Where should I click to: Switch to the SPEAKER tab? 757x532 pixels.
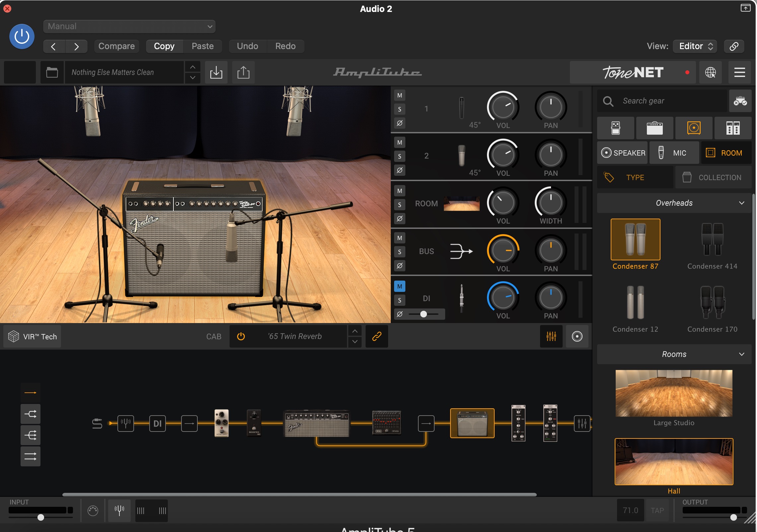(623, 153)
